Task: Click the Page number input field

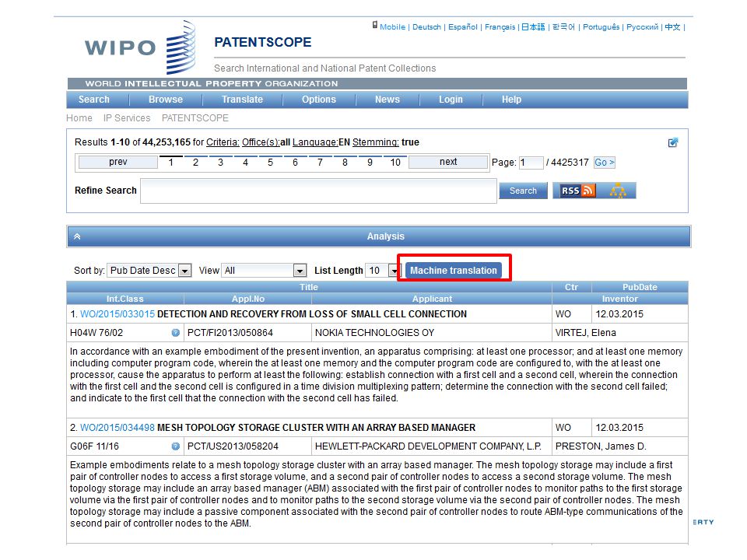Action: [x=531, y=163]
